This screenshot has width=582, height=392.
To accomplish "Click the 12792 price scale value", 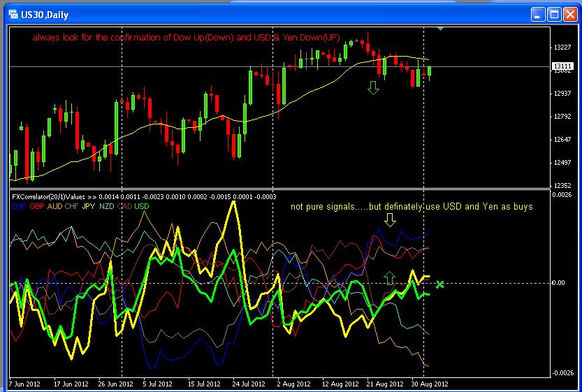I will (562, 117).
